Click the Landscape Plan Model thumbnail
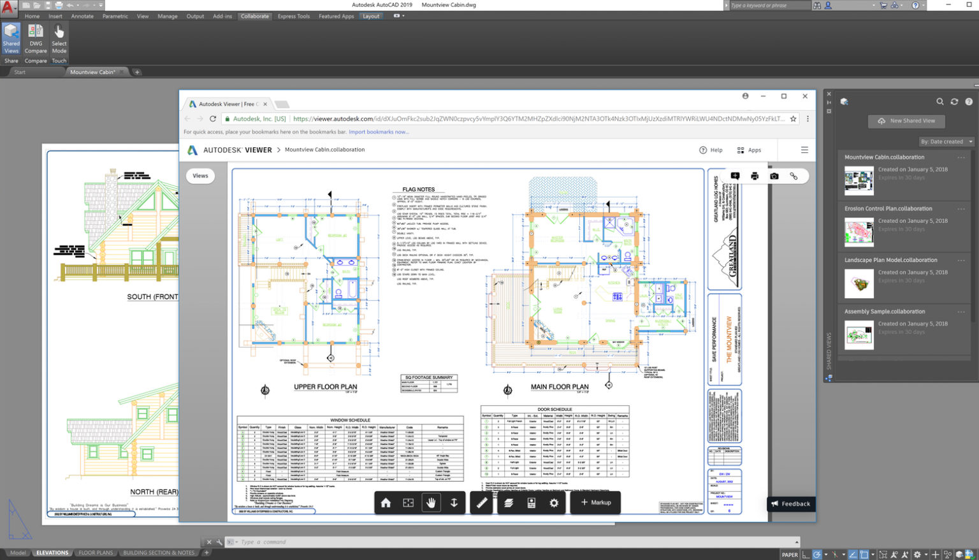 859,284
